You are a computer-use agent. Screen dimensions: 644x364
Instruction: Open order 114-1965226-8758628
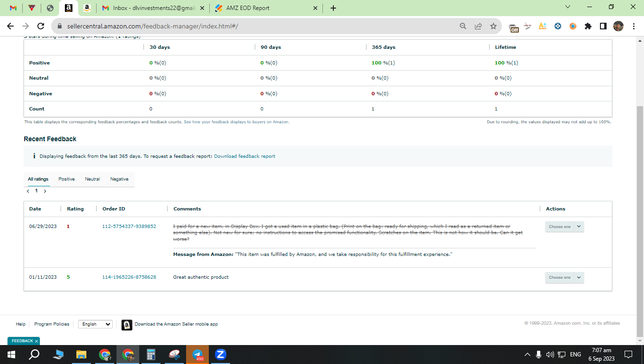coord(129,277)
